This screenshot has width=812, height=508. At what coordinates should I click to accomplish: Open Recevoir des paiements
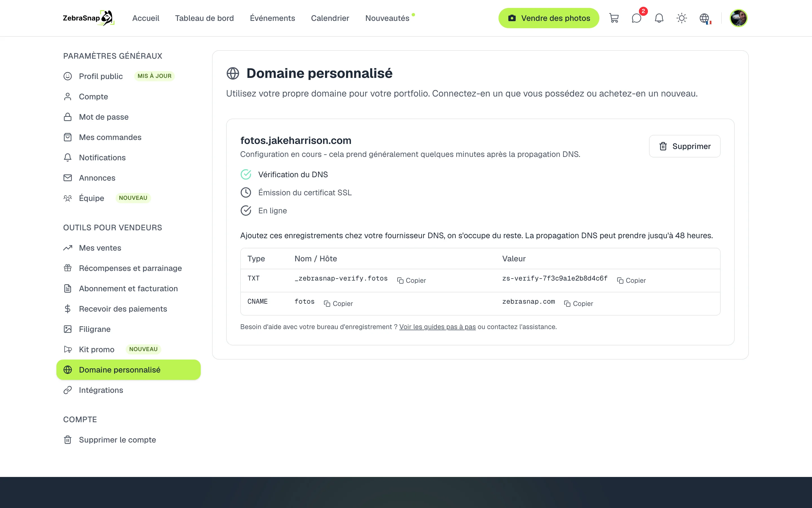point(129,309)
